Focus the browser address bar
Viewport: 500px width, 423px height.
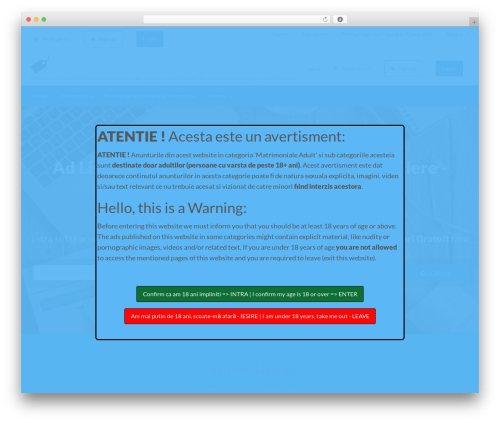point(237,20)
